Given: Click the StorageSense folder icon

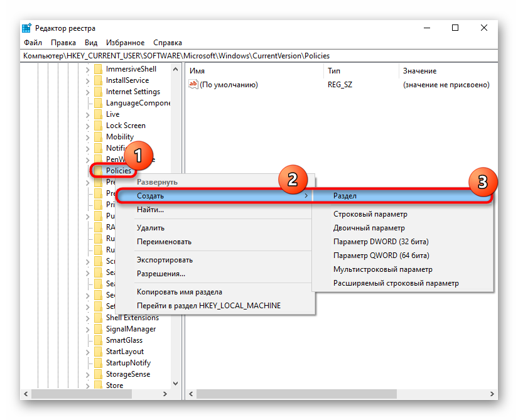Looking at the screenshot, I should pos(98,374).
